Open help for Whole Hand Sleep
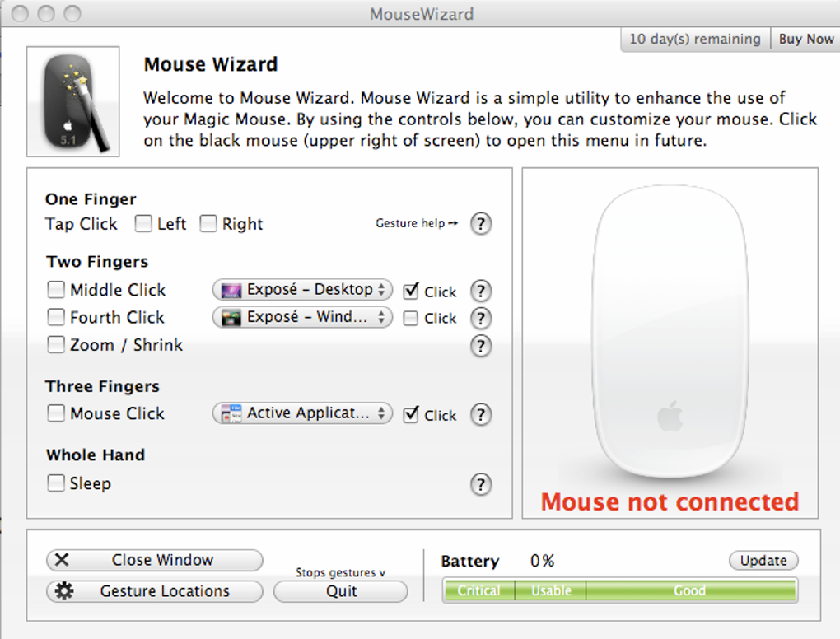Viewport: 840px width, 639px height. (481, 484)
